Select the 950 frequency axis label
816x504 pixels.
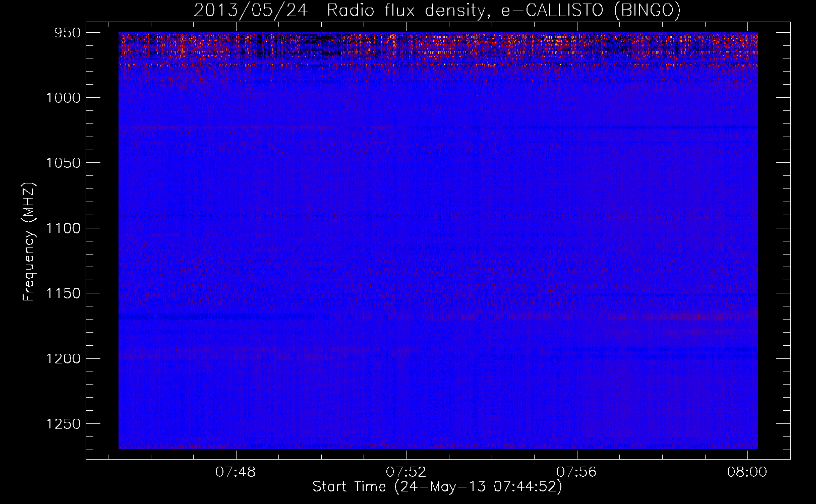coord(68,33)
